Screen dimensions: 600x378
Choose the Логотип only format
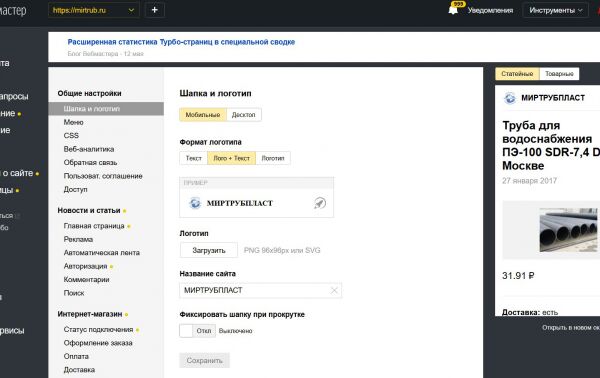pos(273,158)
